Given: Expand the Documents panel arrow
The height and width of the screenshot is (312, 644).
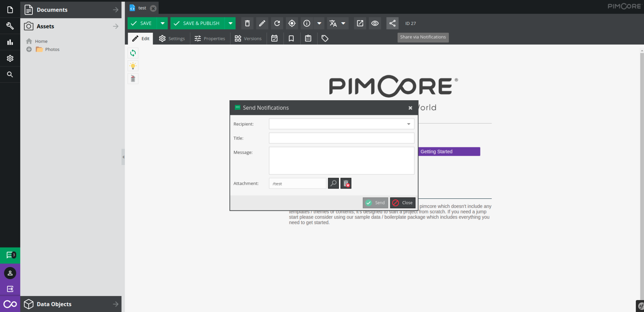Looking at the screenshot, I should [x=116, y=10].
